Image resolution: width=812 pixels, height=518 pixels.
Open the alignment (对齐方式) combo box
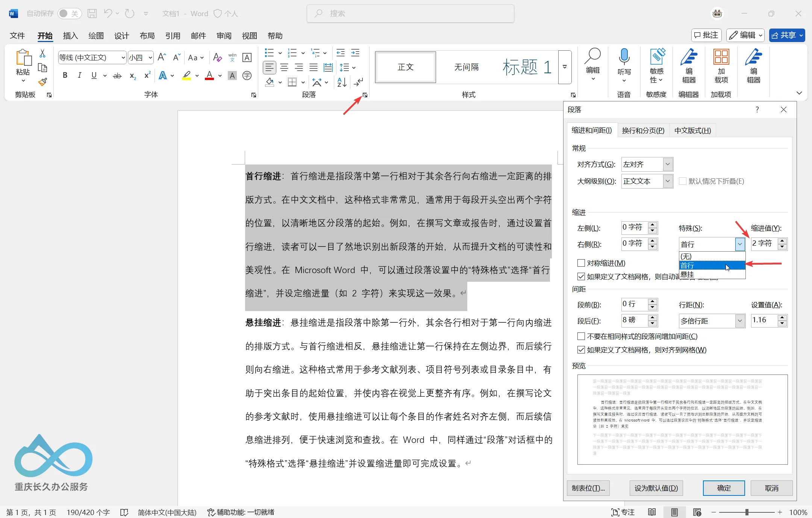tap(647, 164)
